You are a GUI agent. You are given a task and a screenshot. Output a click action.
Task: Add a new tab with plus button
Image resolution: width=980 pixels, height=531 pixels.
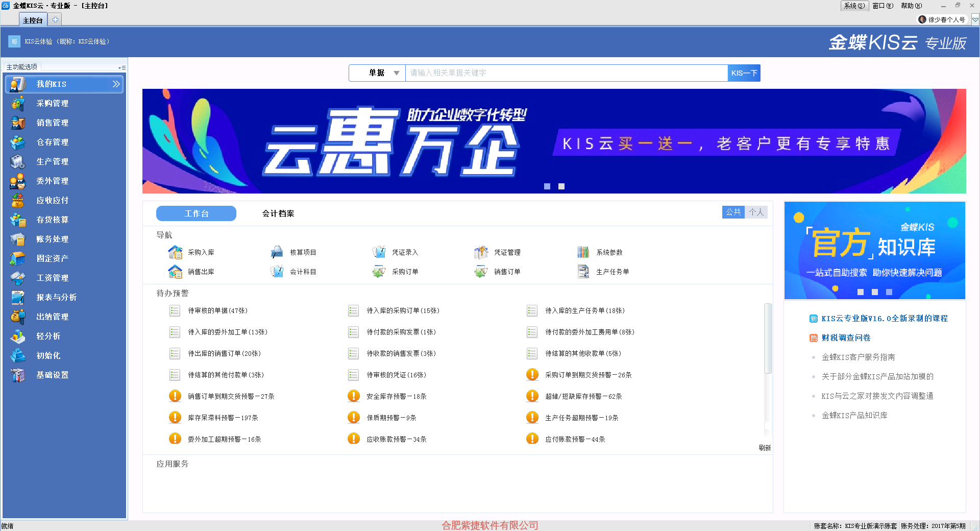(55, 19)
